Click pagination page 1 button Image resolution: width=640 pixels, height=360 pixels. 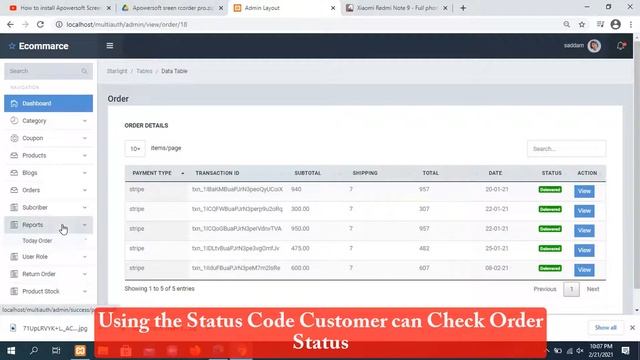point(571,289)
